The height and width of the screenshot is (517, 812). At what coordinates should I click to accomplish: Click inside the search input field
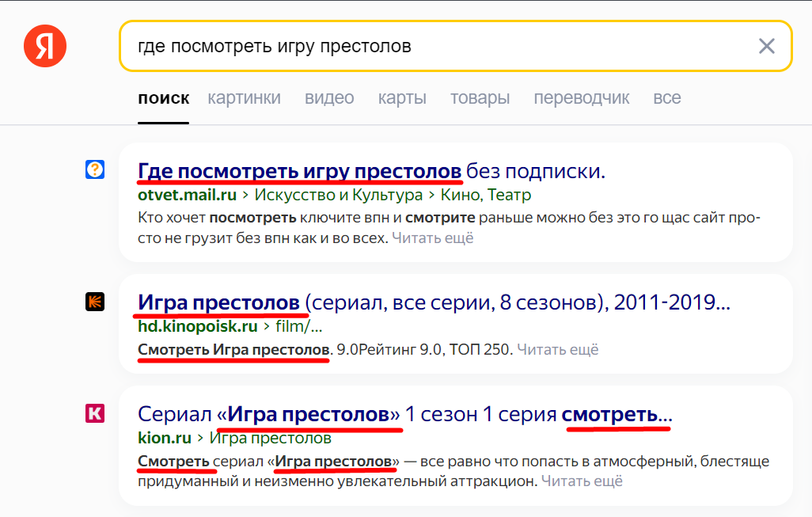click(435, 46)
